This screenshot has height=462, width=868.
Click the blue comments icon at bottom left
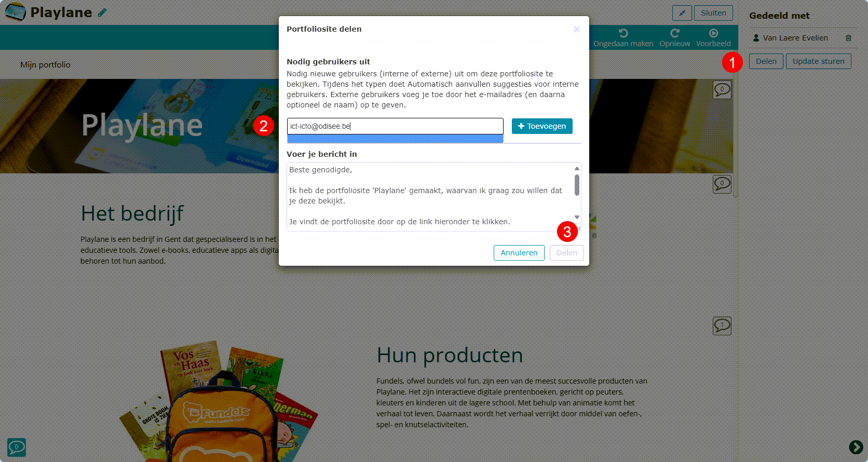click(x=17, y=447)
